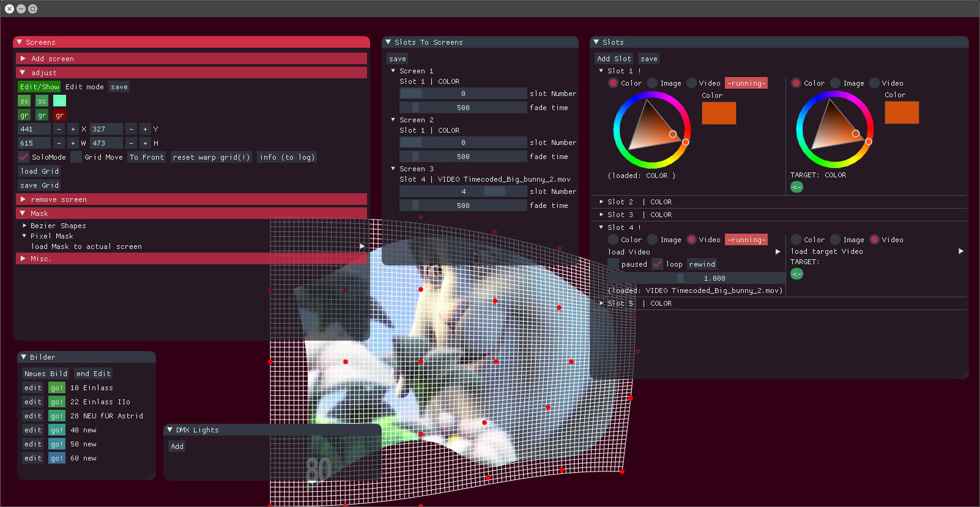This screenshot has height=507, width=980.
Task: Toggle the loop checkbox in Slot 4
Action: click(658, 264)
